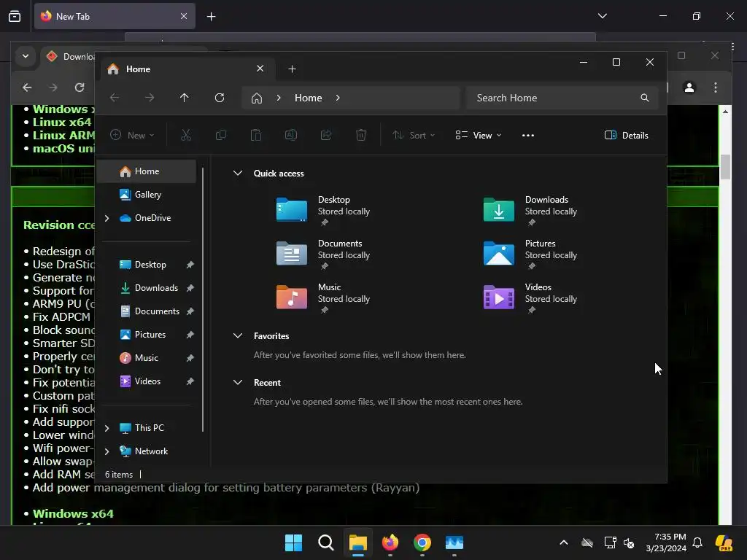Expand Network in the navigation pane

click(x=107, y=451)
